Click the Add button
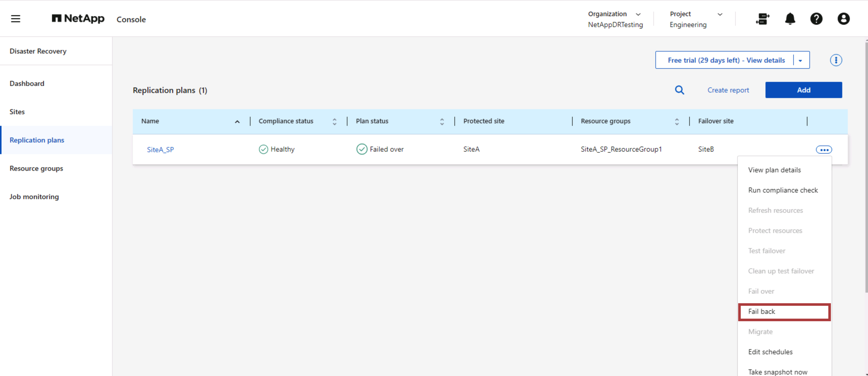The height and width of the screenshot is (376, 868). pyautogui.click(x=804, y=90)
